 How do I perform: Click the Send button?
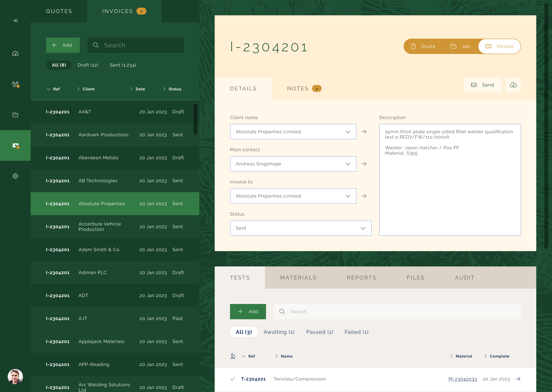coord(482,85)
